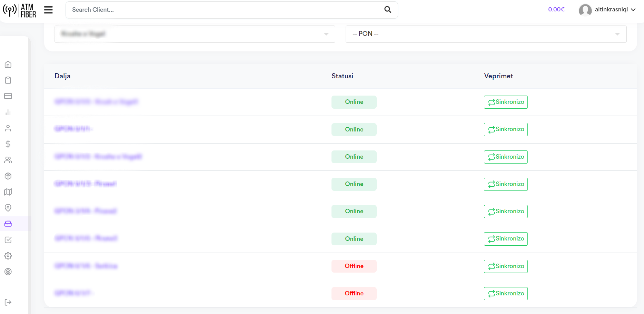Open the target icon in sidebar
The width and height of the screenshot is (644, 314).
click(8, 272)
